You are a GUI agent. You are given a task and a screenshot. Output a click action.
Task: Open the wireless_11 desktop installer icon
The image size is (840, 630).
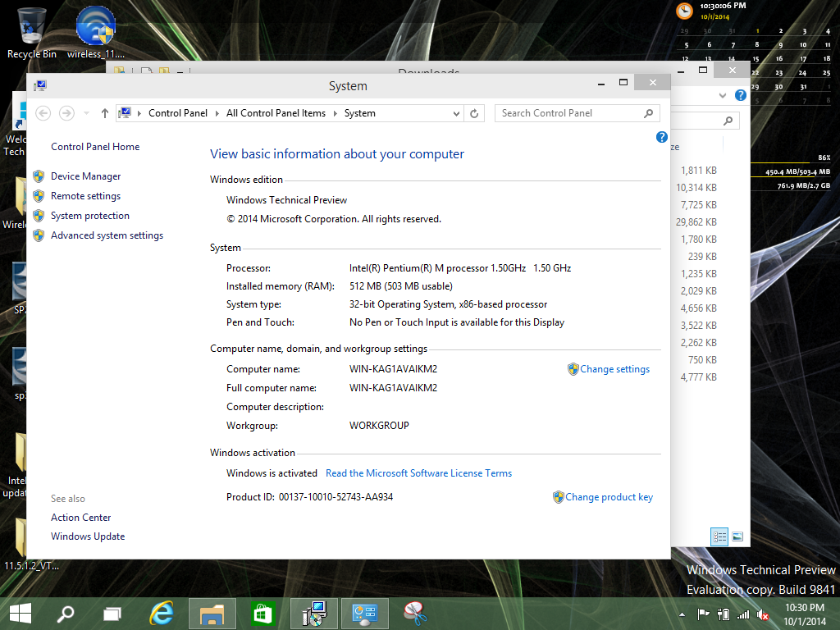click(x=95, y=32)
